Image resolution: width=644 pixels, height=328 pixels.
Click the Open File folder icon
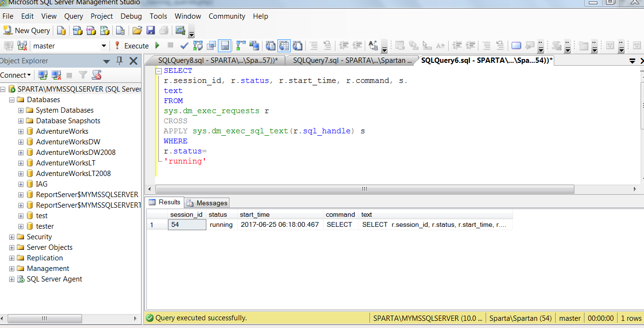[x=137, y=31]
